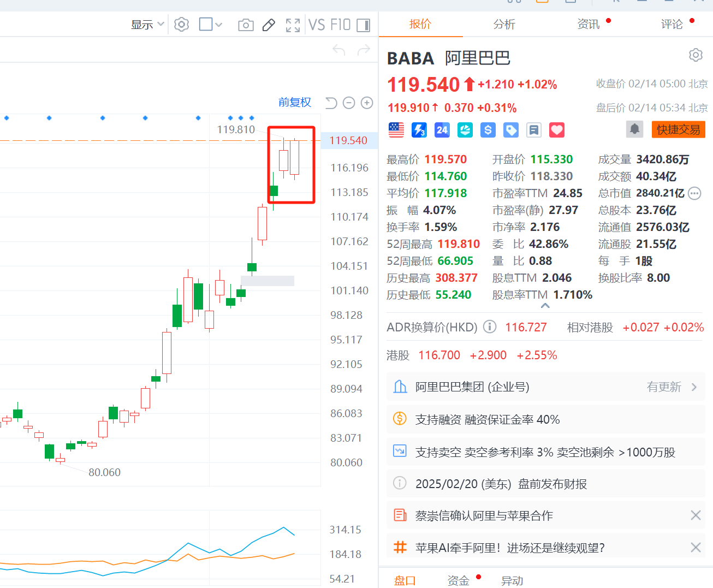Read news 蔡崇信确认阿里与苹果合作
The height and width of the screenshot is (588, 713).
pos(484,515)
